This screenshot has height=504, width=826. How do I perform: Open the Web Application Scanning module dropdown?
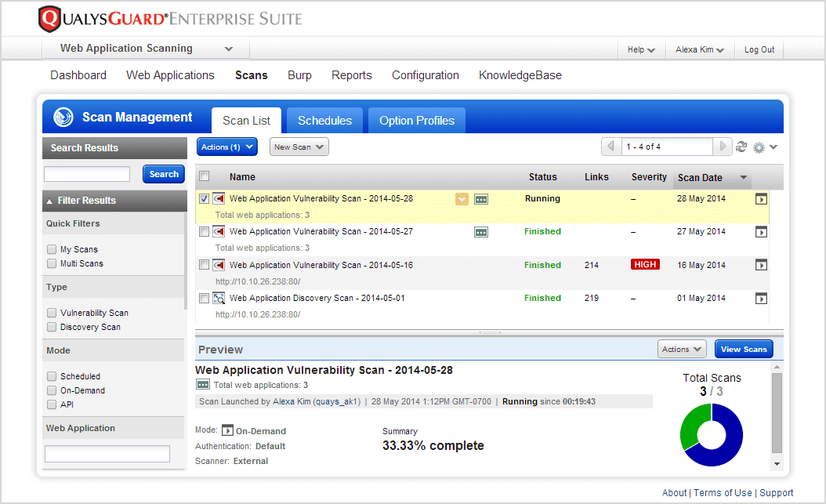pyautogui.click(x=146, y=49)
